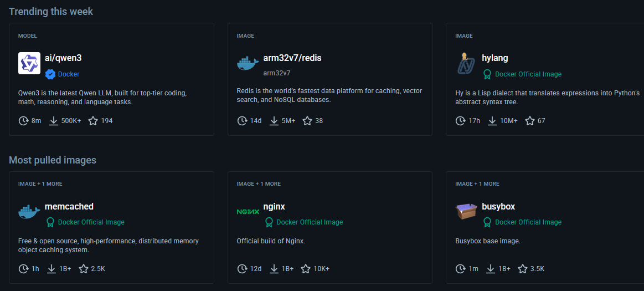Click the memcached official image ribbon badge
Viewport: 644px width, 291px height.
click(x=50, y=222)
